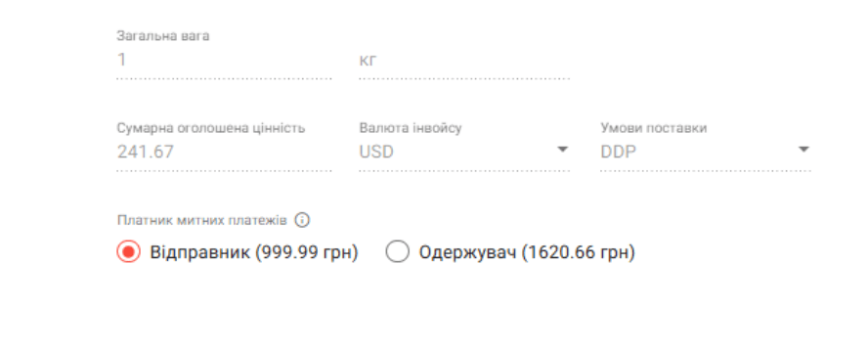Click the USD value in currency selector

click(x=376, y=152)
